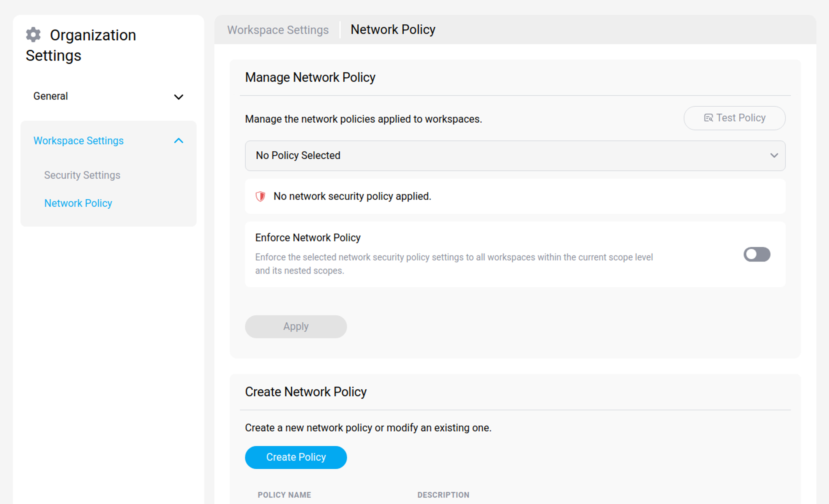Click the POLICY NAME column header
This screenshot has height=504, width=829.
[284, 495]
